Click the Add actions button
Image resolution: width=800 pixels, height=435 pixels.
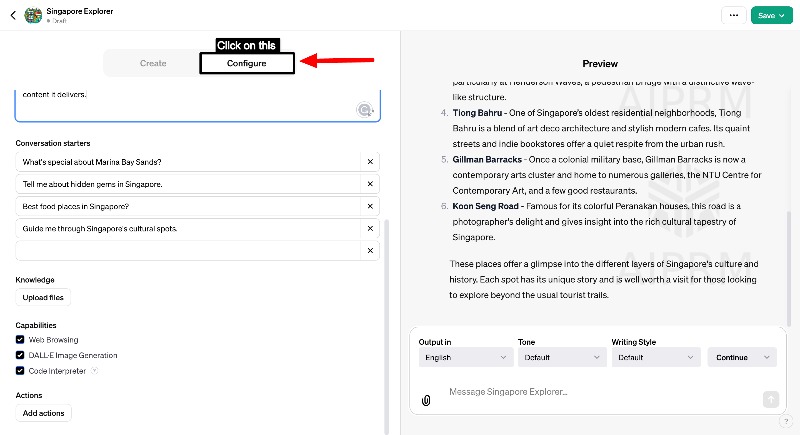tap(44, 413)
